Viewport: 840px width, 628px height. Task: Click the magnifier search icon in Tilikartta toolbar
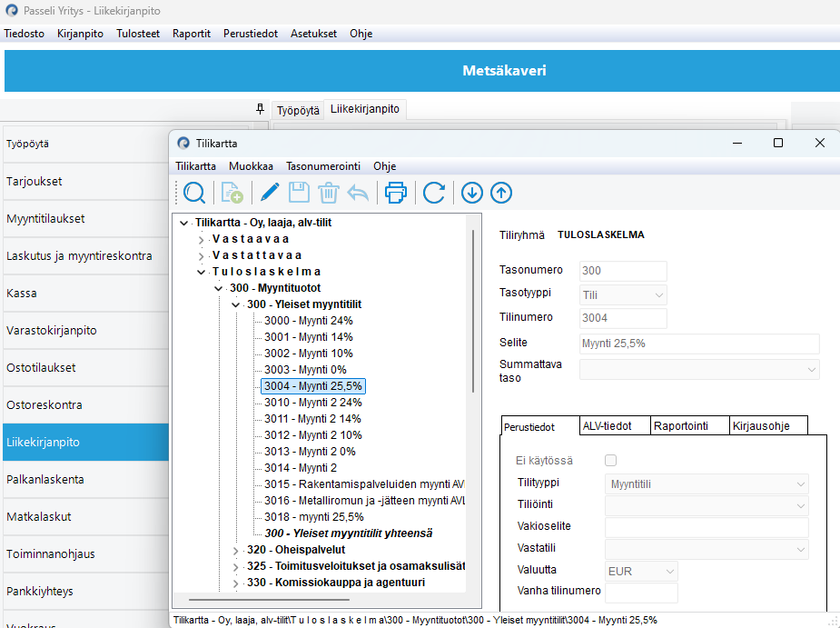pyautogui.click(x=194, y=193)
